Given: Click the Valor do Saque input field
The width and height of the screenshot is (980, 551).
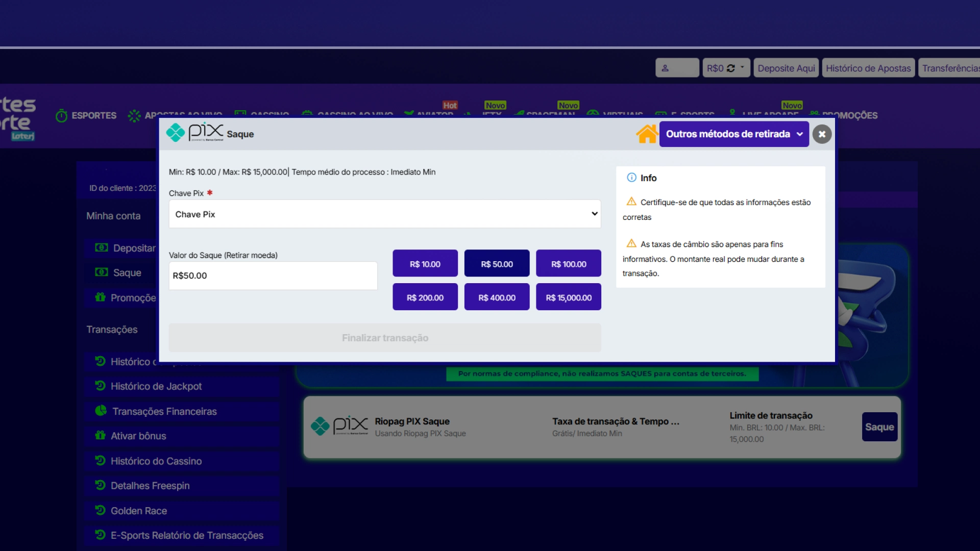Looking at the screenshot, I should (273, 275).
